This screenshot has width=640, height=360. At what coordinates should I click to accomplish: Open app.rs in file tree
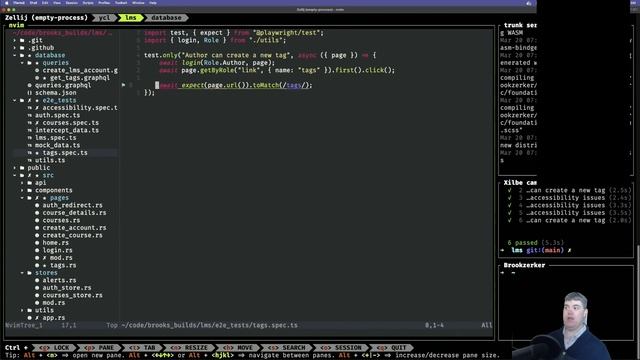54,318
